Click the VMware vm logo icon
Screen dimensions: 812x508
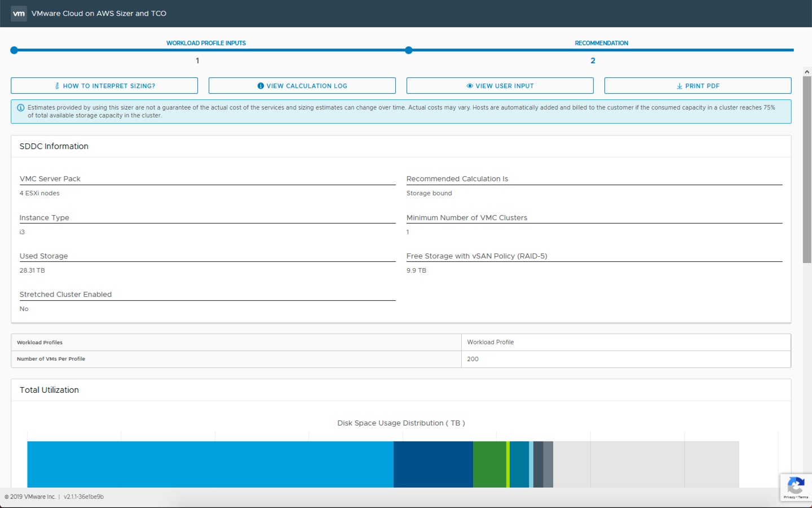(x=19, y=14)
